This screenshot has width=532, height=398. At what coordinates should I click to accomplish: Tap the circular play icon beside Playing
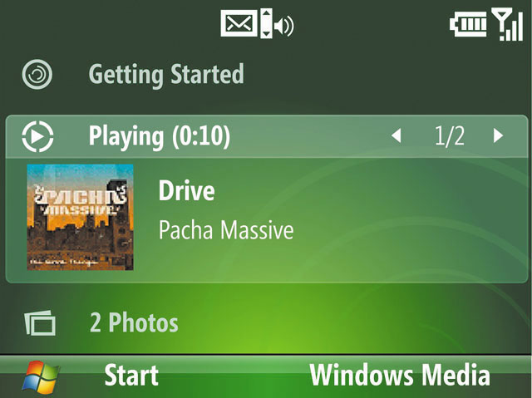[x=37, y=136]
